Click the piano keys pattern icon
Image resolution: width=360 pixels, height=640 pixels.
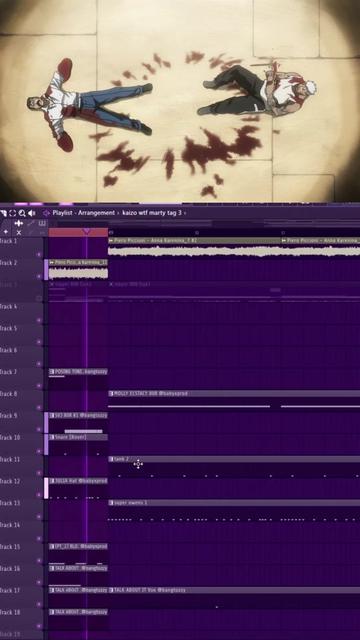[42, 223]
